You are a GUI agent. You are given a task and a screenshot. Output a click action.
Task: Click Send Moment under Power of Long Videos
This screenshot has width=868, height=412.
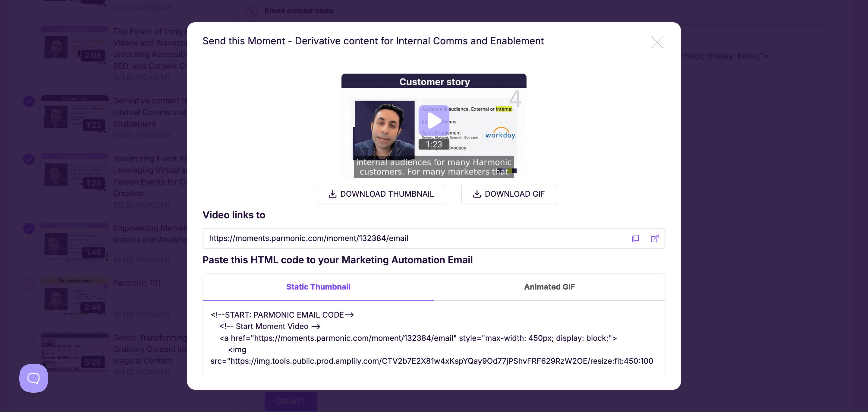142,78
